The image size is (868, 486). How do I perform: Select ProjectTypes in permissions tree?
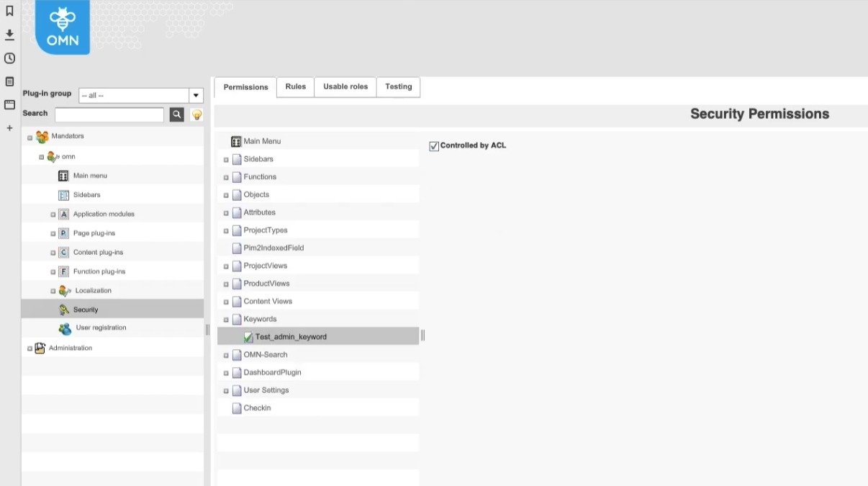(x=266, y=230)
